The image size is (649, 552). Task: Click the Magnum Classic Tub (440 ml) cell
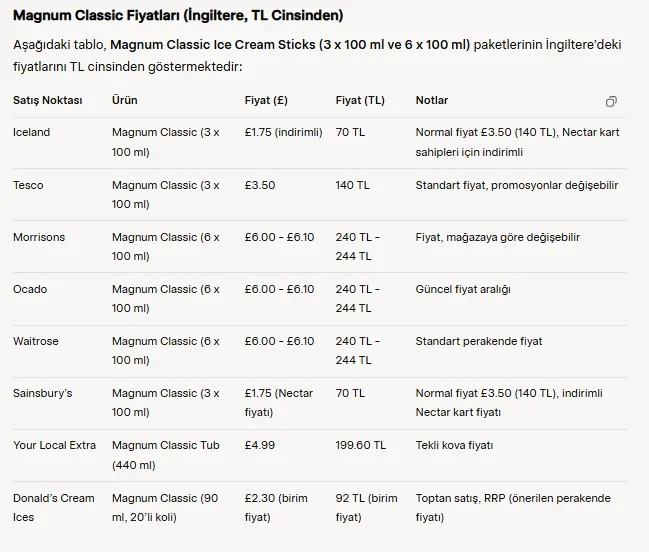click(165, 455)
